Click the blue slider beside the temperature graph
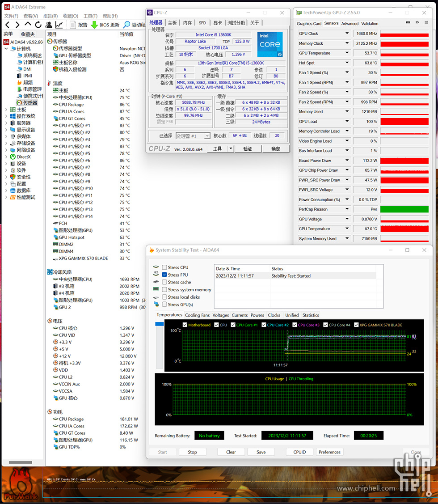This screenshot has width=438, height=504. tap(160, 324)
